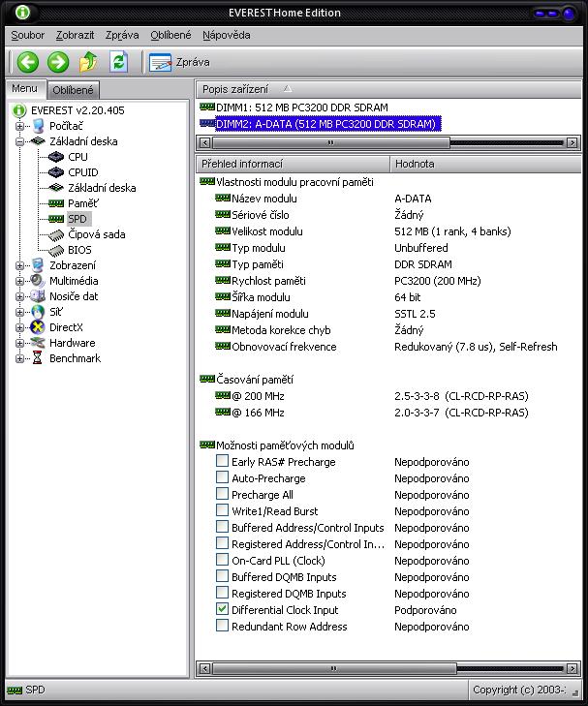Open the Soubor menu

(x=28, y=35)
